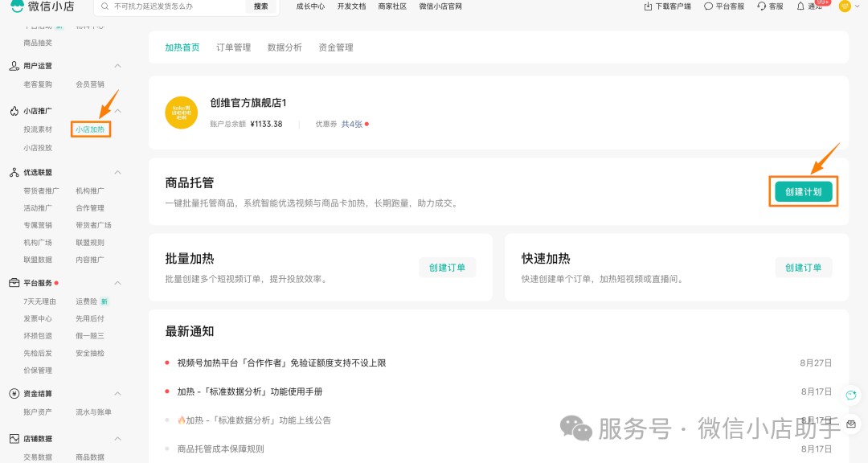Collapse the 小店推广 section chevron

(118, 111)
